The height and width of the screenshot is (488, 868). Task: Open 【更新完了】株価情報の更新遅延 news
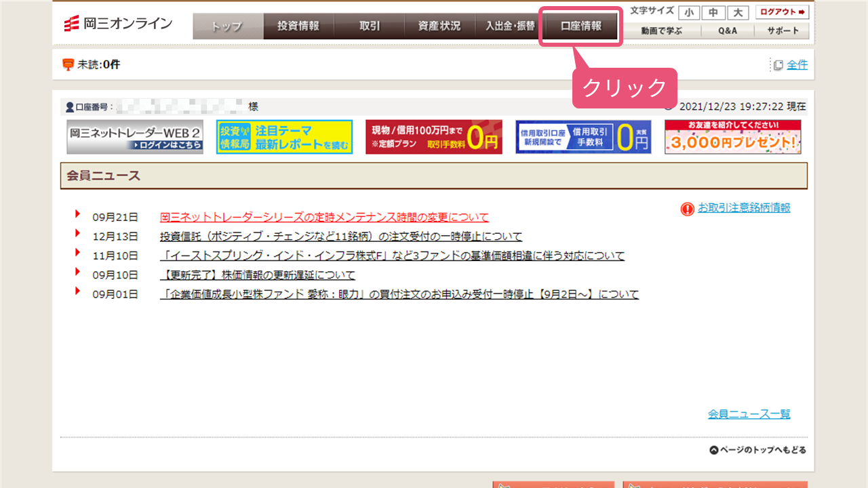coord(258,275)
